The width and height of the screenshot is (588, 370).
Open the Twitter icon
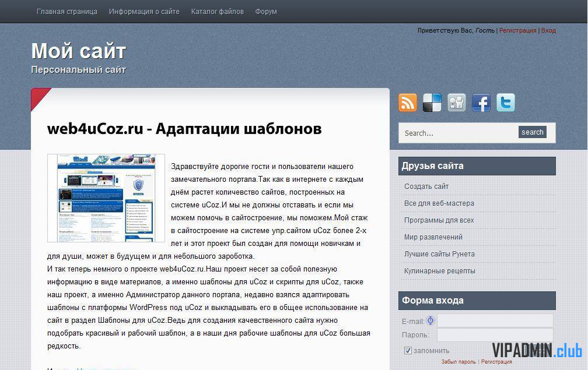point(506,103)
